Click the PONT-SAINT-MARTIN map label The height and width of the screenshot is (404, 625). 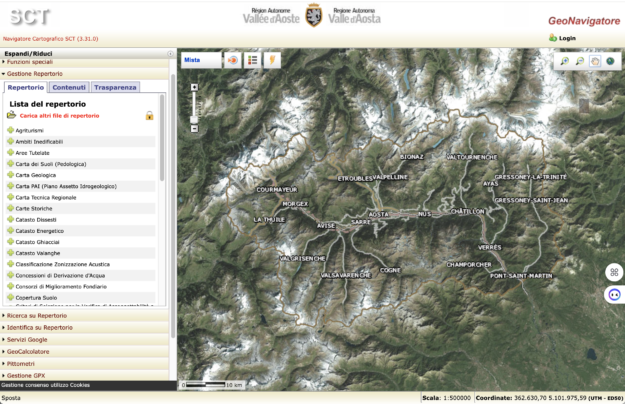pyautogui.click(x=521, y=276)
